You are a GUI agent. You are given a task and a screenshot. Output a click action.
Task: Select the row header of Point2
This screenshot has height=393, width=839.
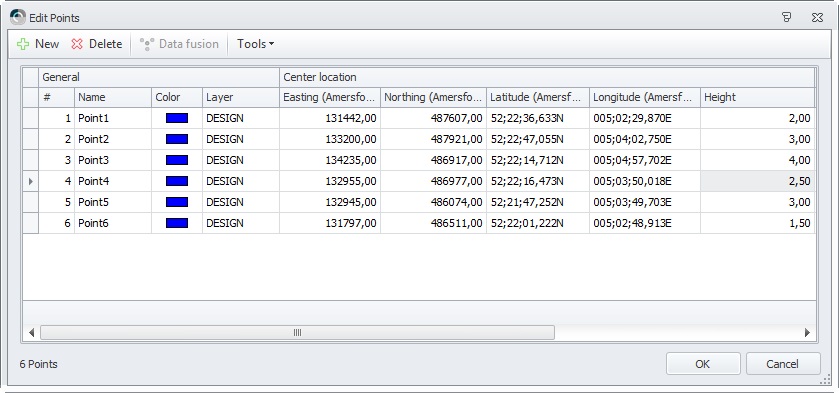(30, 139)
